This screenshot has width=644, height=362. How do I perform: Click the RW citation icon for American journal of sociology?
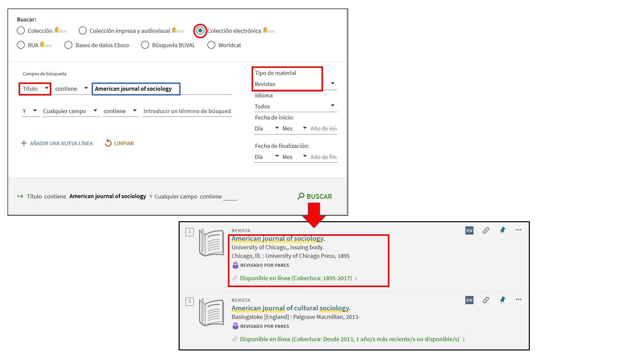click(x=469, y=230)
